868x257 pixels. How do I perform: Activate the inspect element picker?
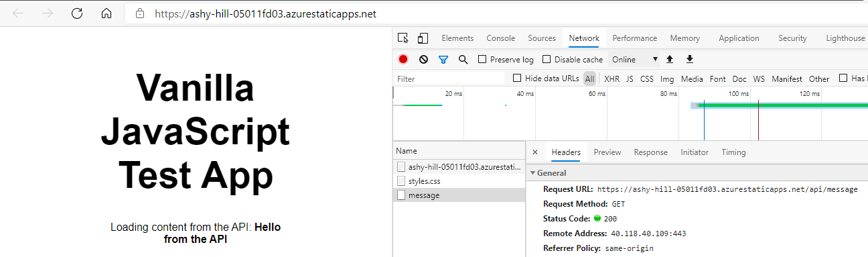tap(403, 38)
